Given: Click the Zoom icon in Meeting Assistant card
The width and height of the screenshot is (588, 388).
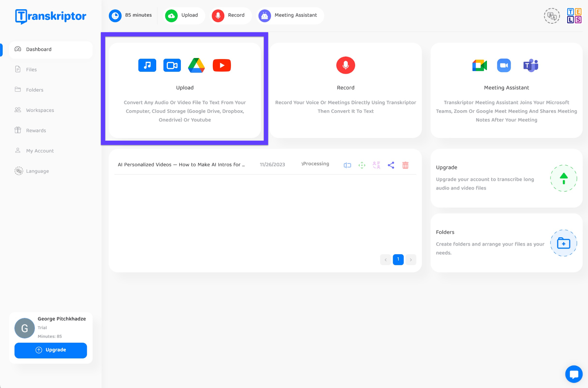Looking at the screenshot, I should click(504, 65).
